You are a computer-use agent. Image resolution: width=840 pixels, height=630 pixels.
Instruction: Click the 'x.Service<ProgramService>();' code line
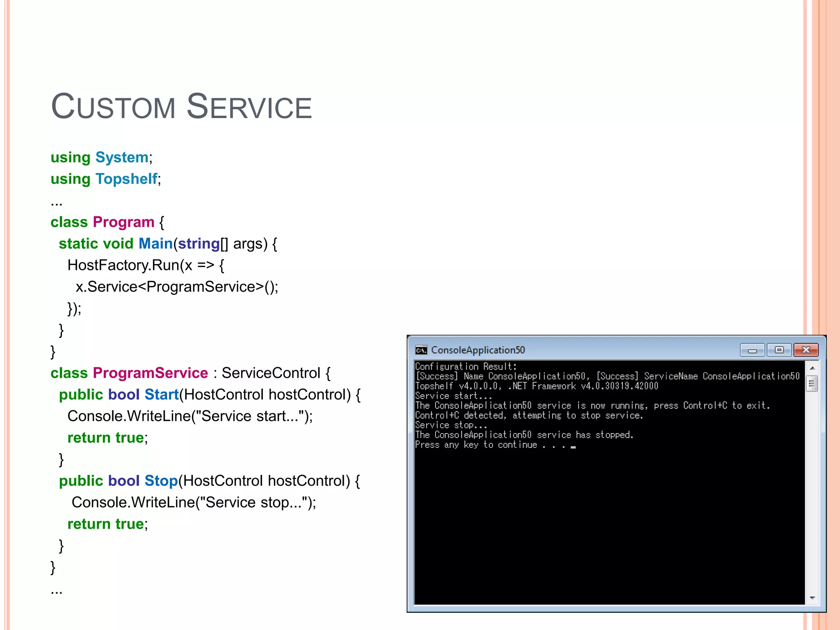[177, 287]
